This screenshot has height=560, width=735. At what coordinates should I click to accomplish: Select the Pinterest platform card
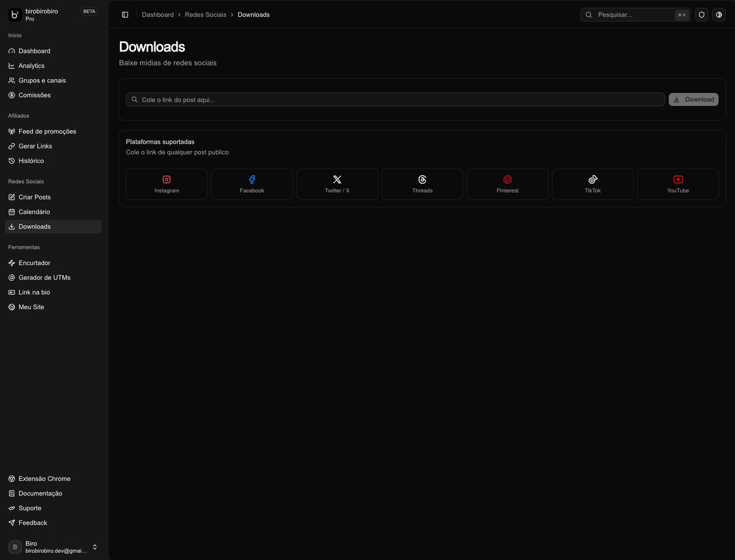[507, 184]
